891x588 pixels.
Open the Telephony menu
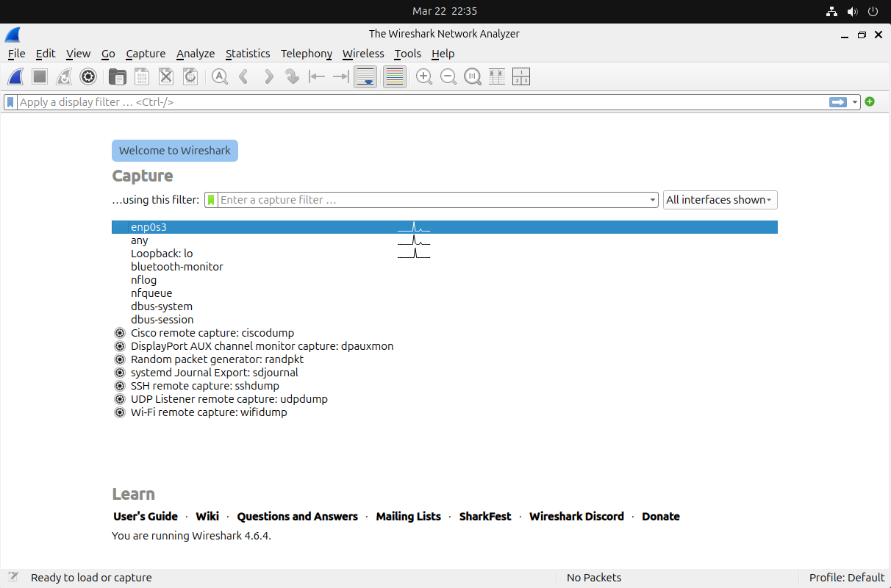[307, 54]
